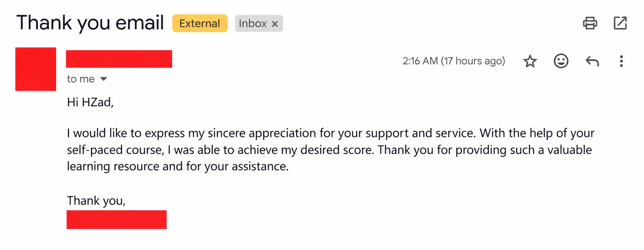Click the yellow External tag
Screen dimensions: 644x250
[200, 23]
